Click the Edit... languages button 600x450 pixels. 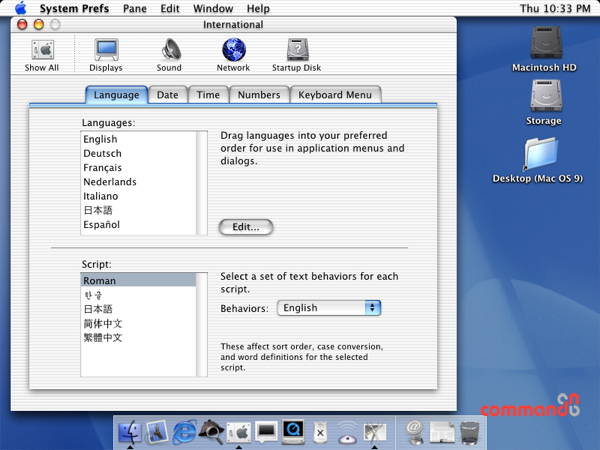tap(246, 227)
